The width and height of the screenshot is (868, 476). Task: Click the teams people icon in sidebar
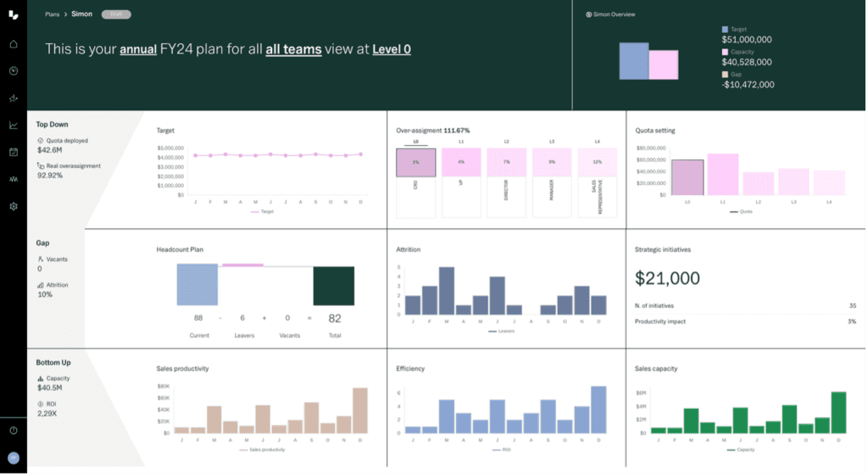(14, 179)
